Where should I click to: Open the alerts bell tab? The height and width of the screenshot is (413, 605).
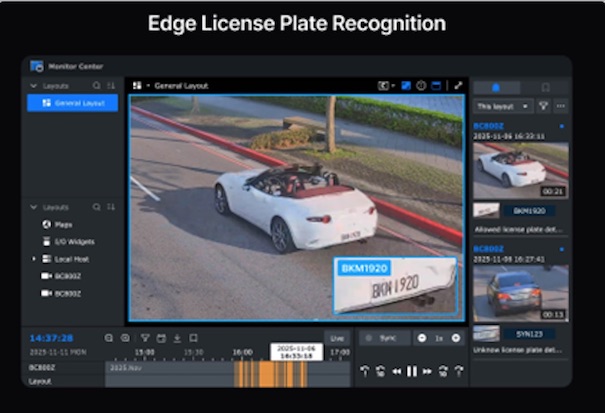496,87
